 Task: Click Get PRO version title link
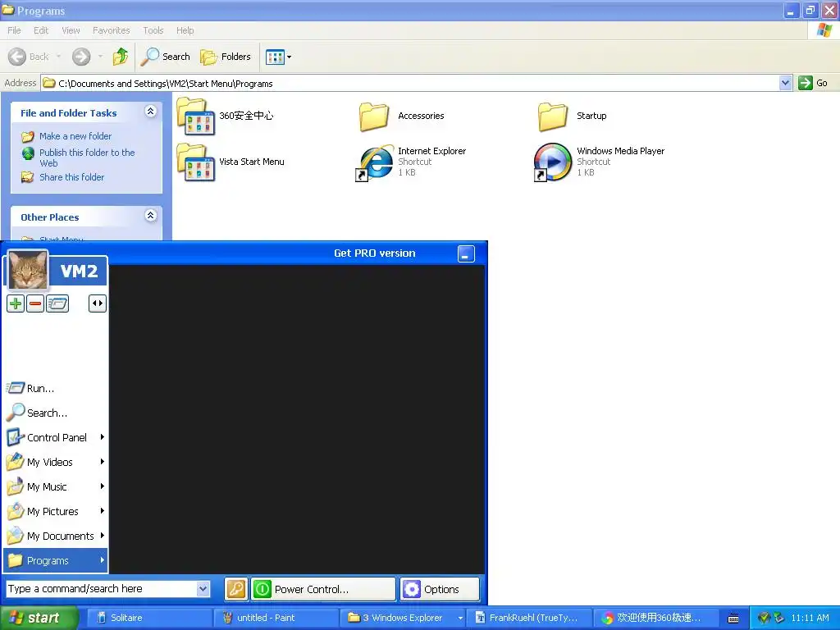(x=374, y=253)
